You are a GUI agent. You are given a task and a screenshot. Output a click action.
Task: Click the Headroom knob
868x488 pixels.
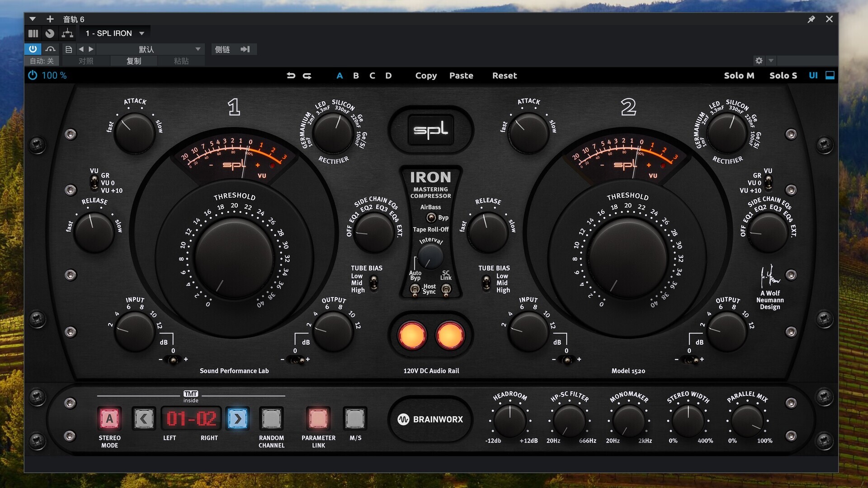tap(510, 420)
